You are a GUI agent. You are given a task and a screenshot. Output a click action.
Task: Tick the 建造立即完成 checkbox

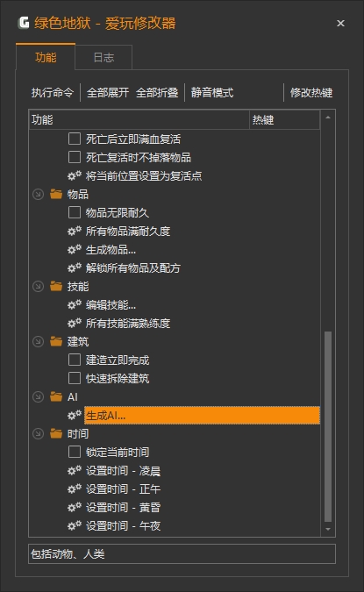(75, 360)
